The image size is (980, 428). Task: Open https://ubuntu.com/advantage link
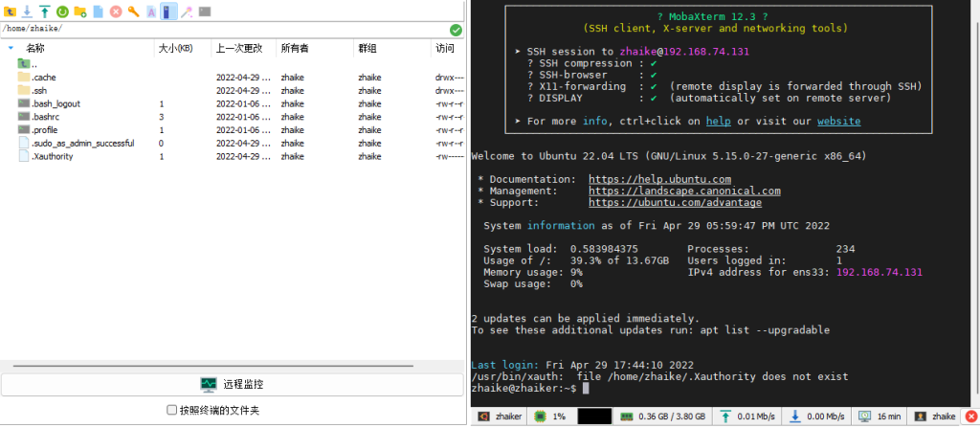point(675,203)
